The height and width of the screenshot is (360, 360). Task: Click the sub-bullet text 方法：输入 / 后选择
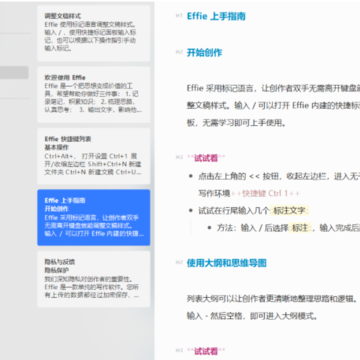click(x=252, y=228)
